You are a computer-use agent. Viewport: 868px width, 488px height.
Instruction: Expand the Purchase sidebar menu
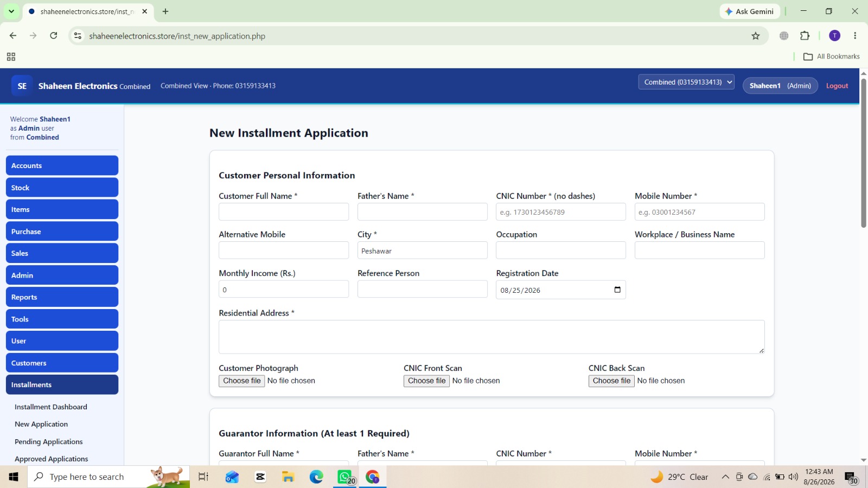coord(62,232)
